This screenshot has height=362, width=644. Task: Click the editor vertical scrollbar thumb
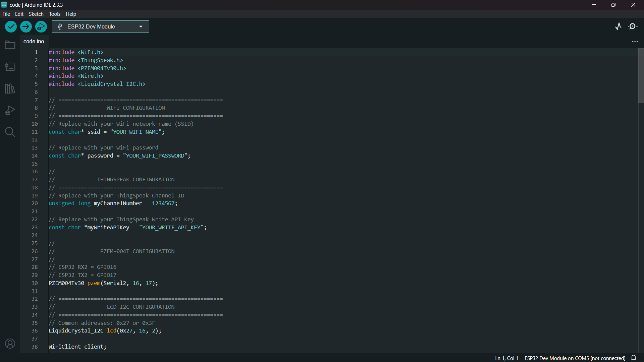[x=641, y=75]
